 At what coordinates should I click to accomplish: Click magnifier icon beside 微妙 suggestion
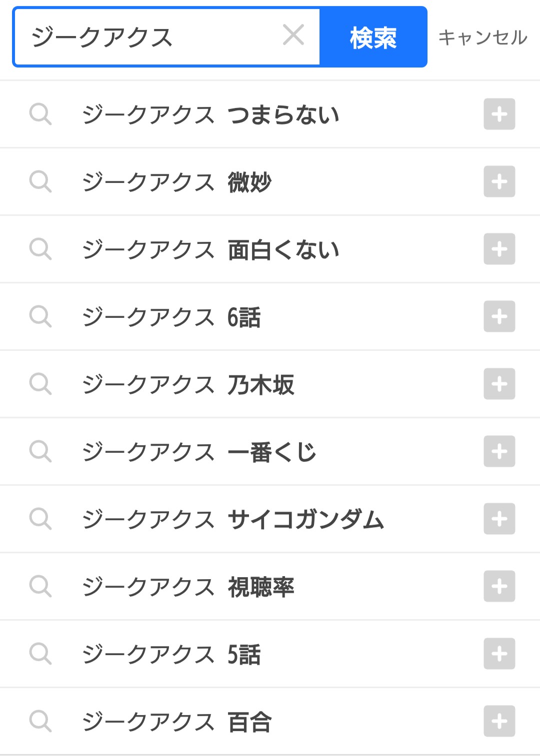pyautogui.click(x=40, y=181)
